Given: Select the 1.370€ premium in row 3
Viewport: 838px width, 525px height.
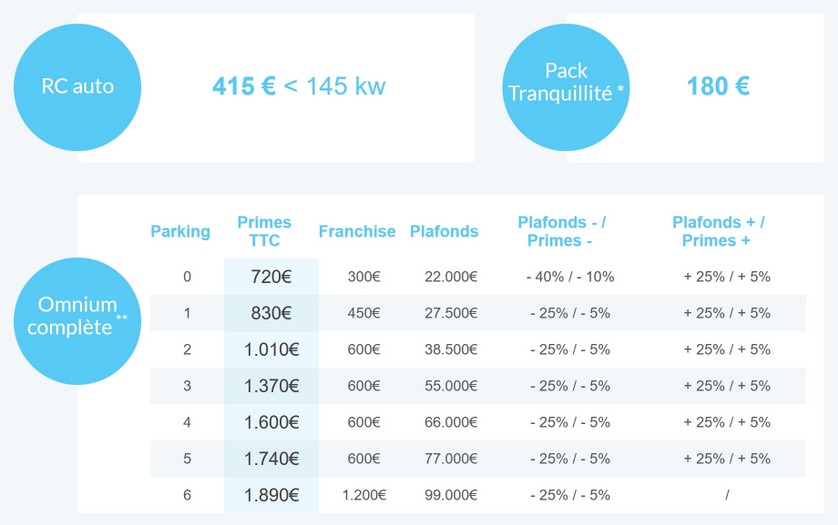Looking at the screenshot, I should (271, 385).
